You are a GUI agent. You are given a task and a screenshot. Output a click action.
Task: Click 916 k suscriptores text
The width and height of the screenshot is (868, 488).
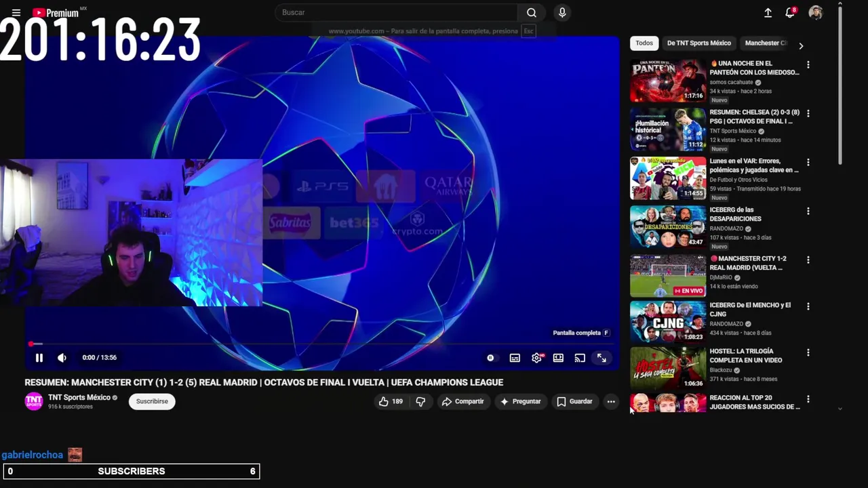(x=71, y=407)
